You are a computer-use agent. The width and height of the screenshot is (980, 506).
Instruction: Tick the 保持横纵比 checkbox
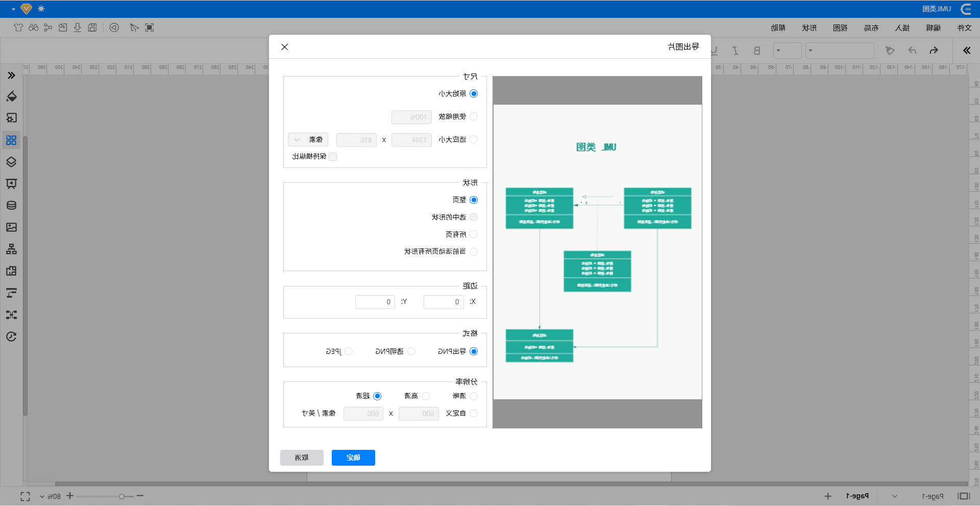click(333, 157)
